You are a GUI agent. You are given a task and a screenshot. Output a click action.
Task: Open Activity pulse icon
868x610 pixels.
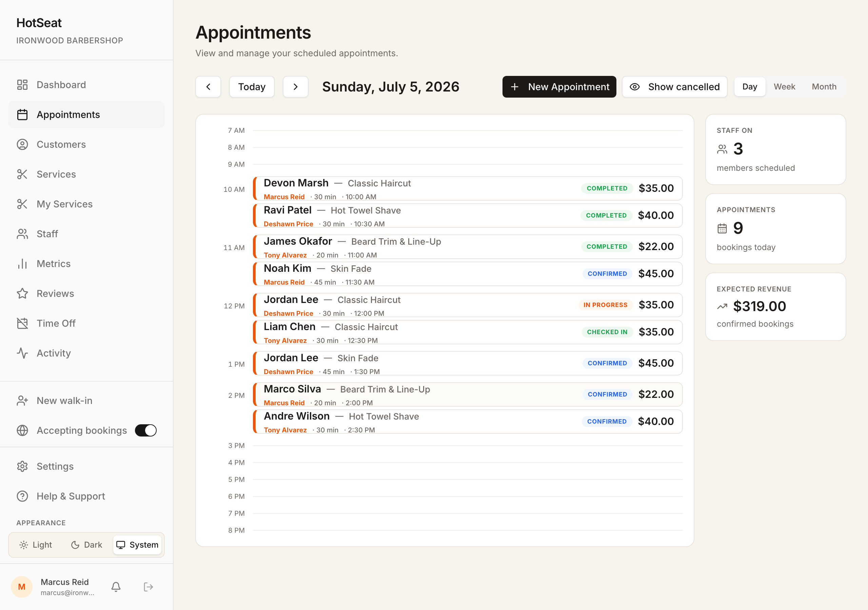click(22, 353)
